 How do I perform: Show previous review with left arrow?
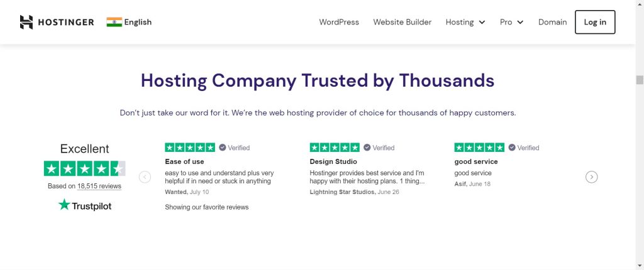[x=145, y=177]
